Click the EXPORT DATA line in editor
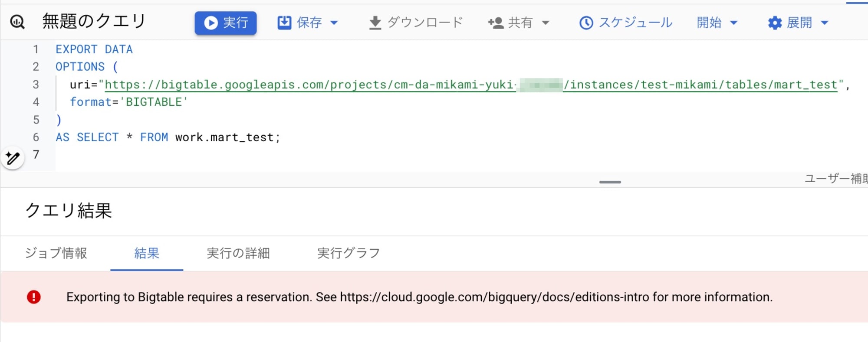Screen dimensions: 868x342 tap(94, 49)
